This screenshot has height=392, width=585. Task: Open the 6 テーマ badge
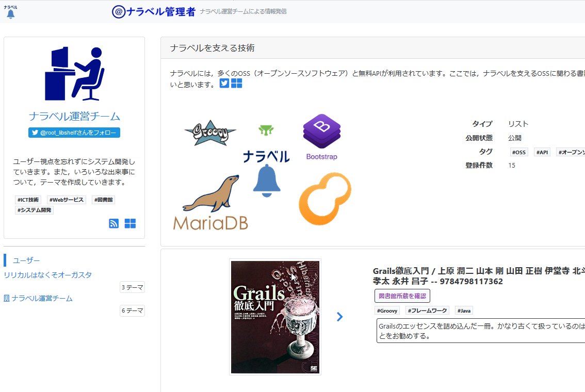click(x=132, y=311)
